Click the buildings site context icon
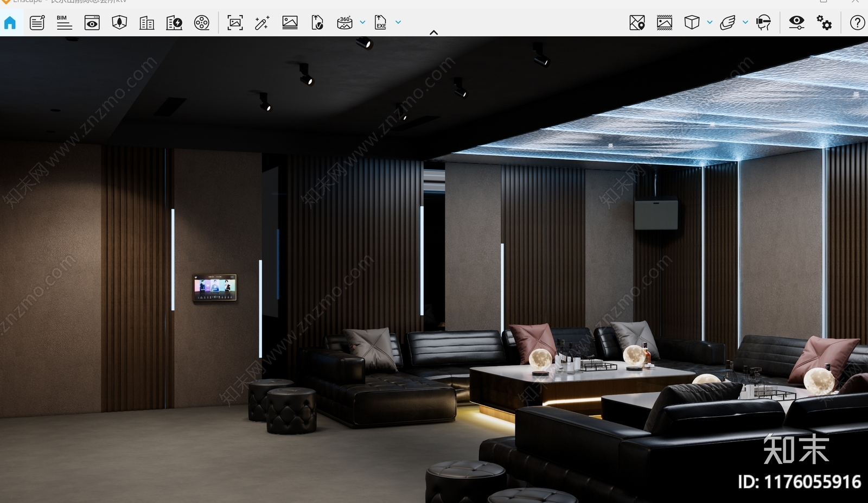868x503 pixels. click(146, 23)
